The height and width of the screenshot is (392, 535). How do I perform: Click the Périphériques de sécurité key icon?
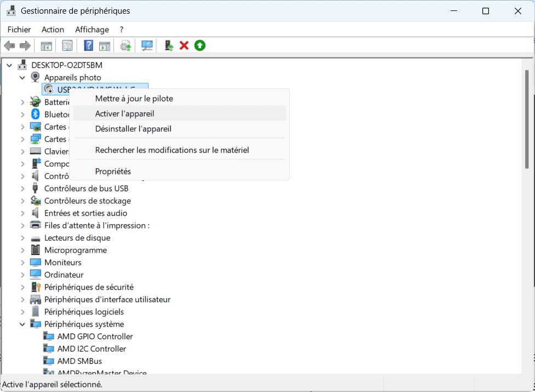(36, 287)
